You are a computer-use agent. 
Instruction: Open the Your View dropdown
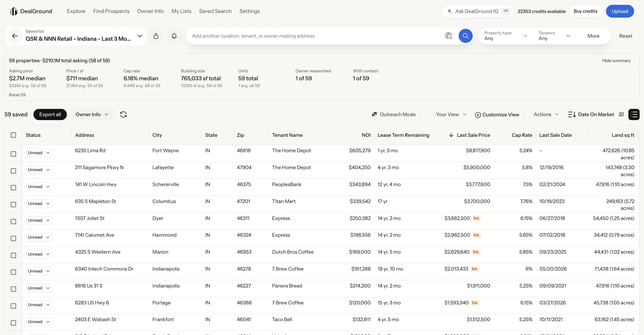tap(451, 114)
